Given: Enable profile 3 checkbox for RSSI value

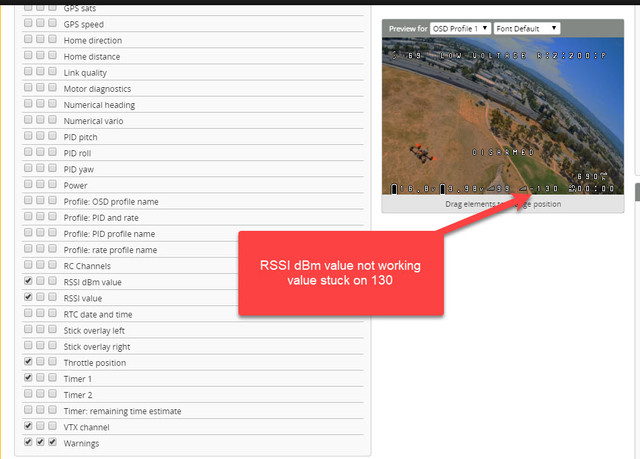Looking at the screenshot, I should point(52,297).
